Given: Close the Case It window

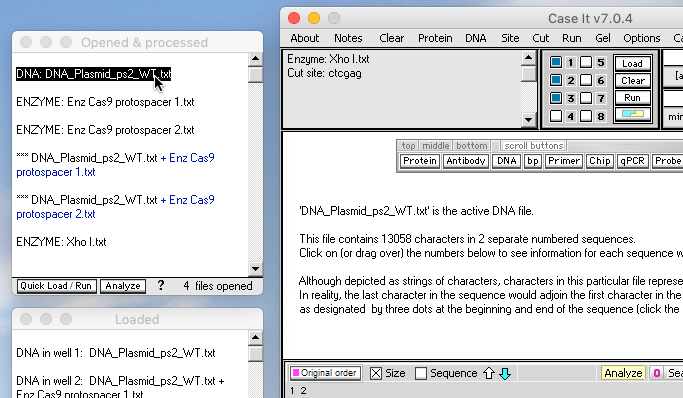Looking at the screenshot, I should [x=294, y=18].
